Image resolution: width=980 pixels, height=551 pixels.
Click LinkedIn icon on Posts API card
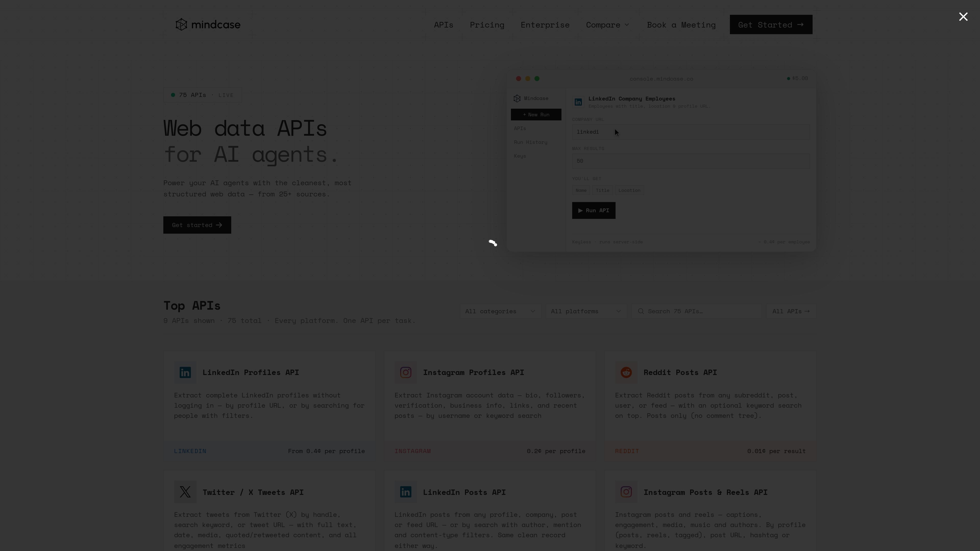tap(406, 492)
